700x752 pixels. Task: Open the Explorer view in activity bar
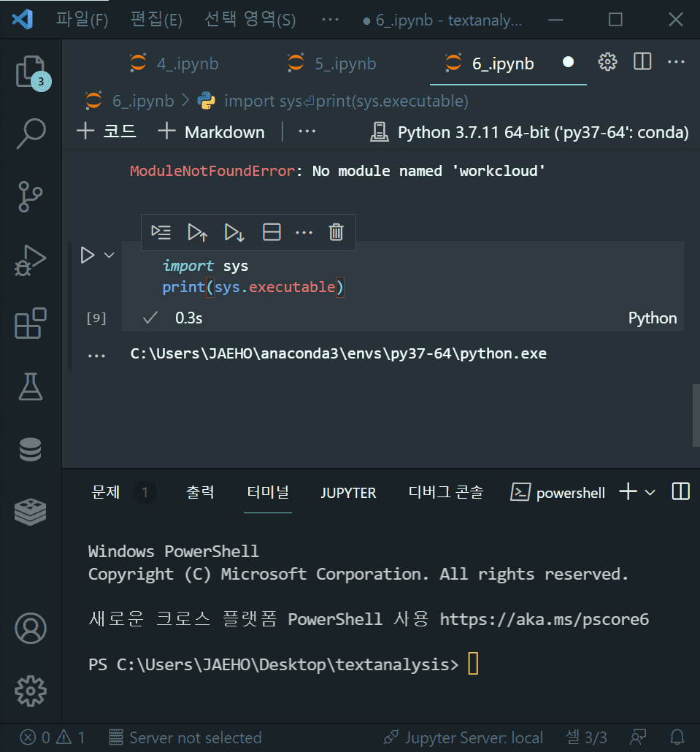click(x=30, y=71)
